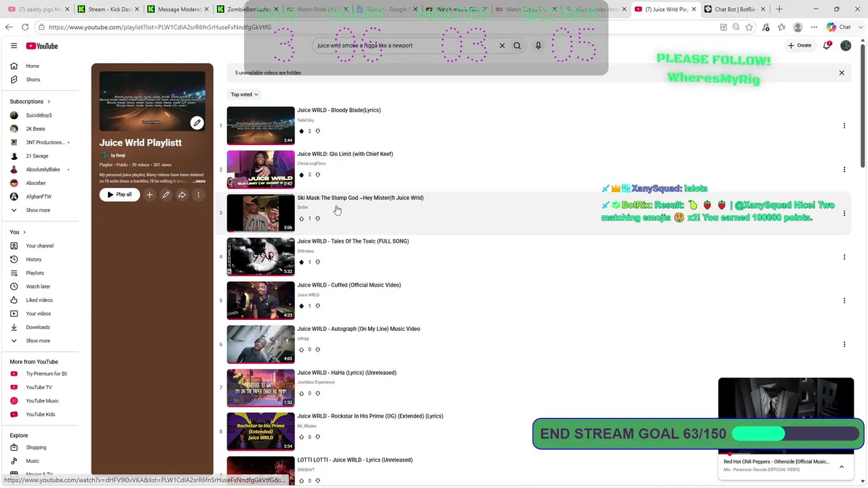
Task: Open playlist more options menu
Action: click(x=198, y=195)
